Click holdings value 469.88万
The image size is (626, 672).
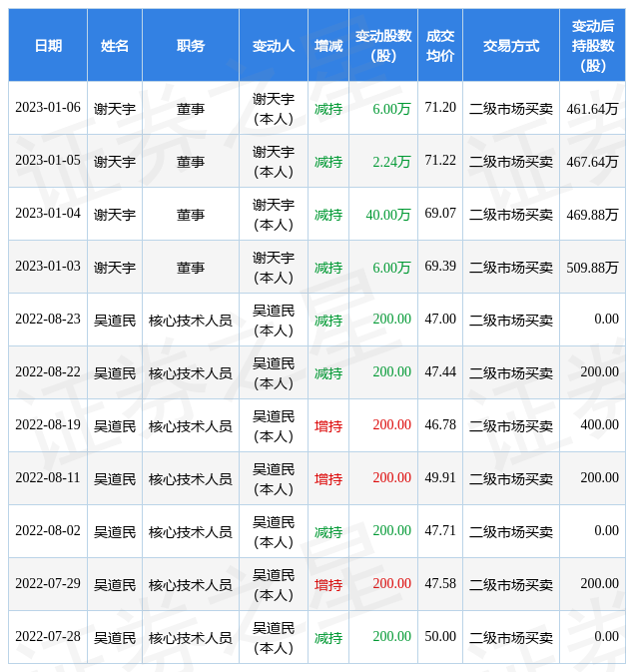(593, 215)
